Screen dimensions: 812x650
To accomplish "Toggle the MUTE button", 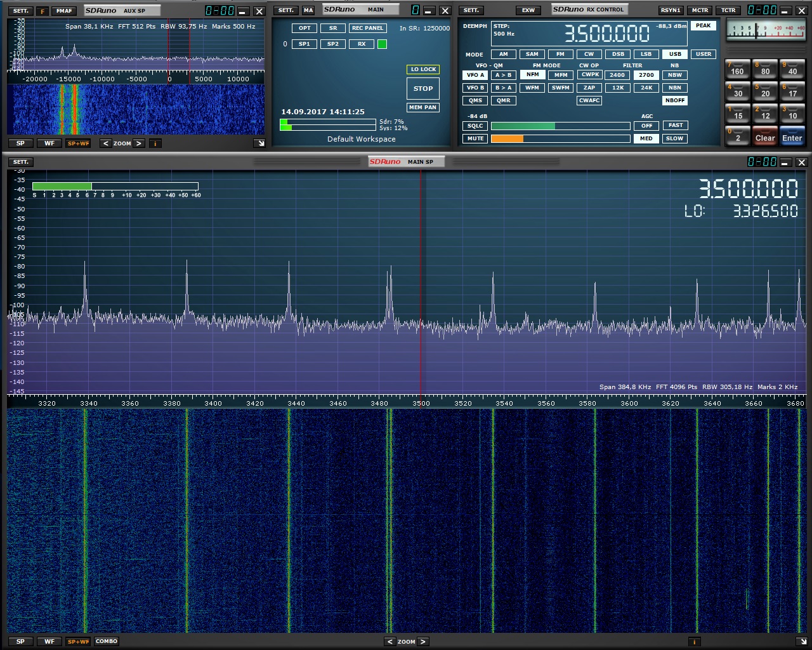I will click(475, 138).
